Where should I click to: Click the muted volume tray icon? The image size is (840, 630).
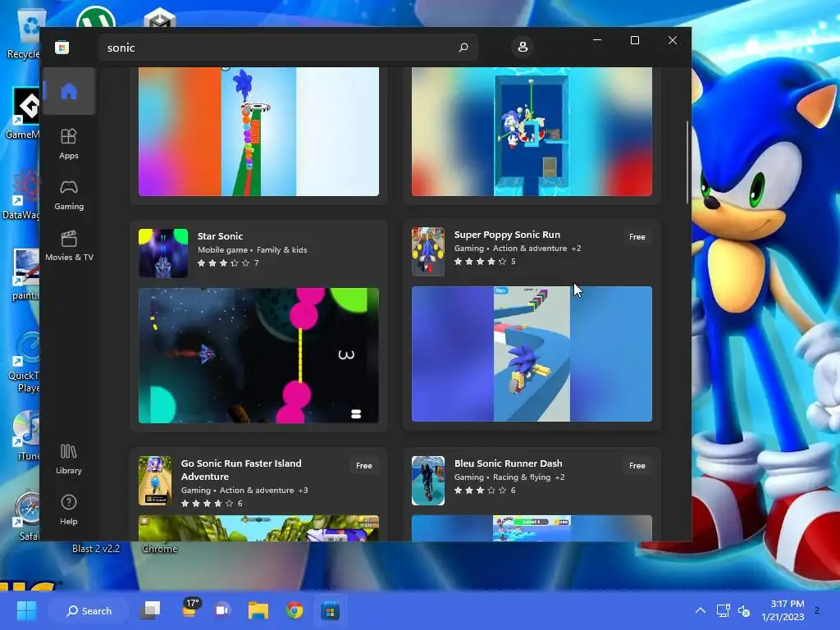(744, 610)
